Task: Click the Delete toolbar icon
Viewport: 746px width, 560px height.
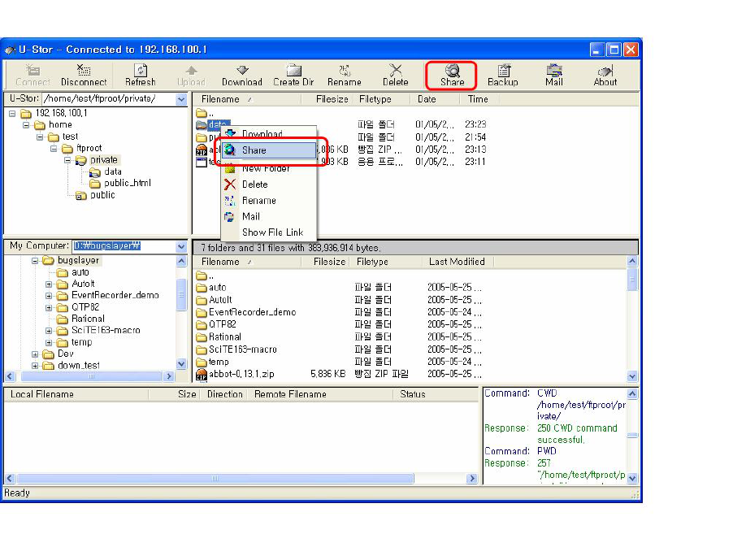Action: pyautogui.click(x=396, y=75)
